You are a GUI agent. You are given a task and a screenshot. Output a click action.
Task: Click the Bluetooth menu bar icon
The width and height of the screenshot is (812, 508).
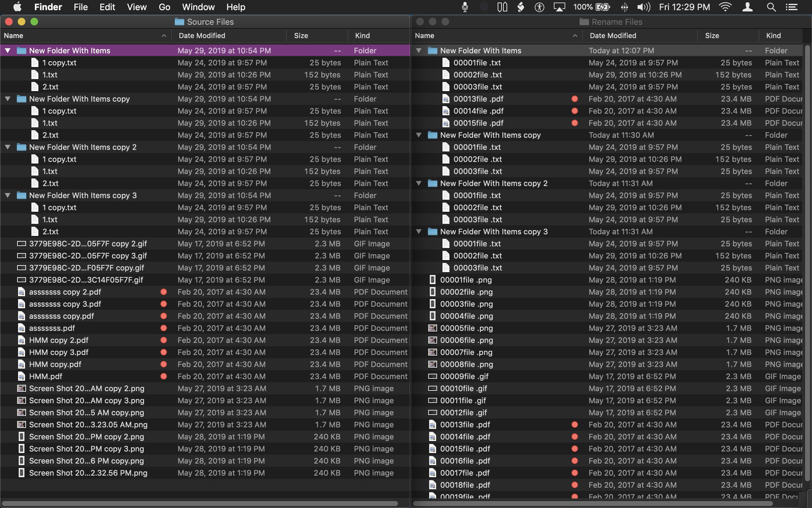[x=624, y=7]
